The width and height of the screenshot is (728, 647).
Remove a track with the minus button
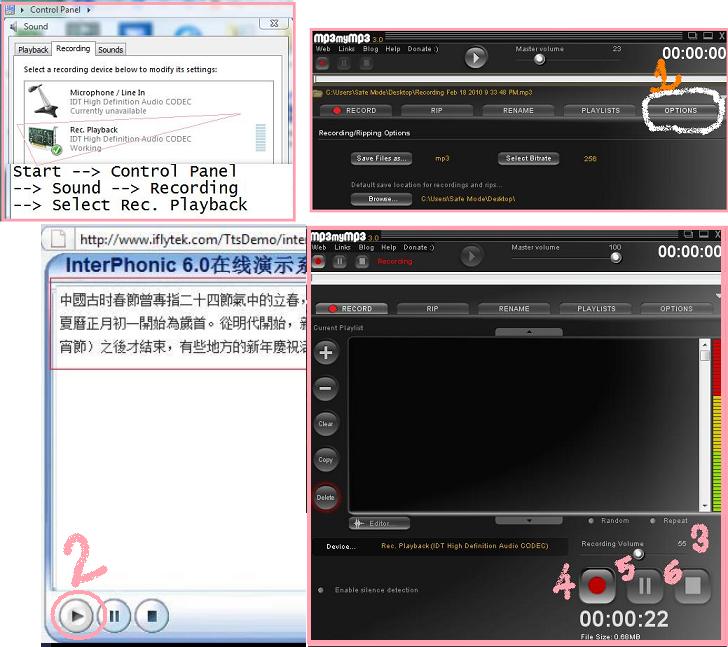326,388
